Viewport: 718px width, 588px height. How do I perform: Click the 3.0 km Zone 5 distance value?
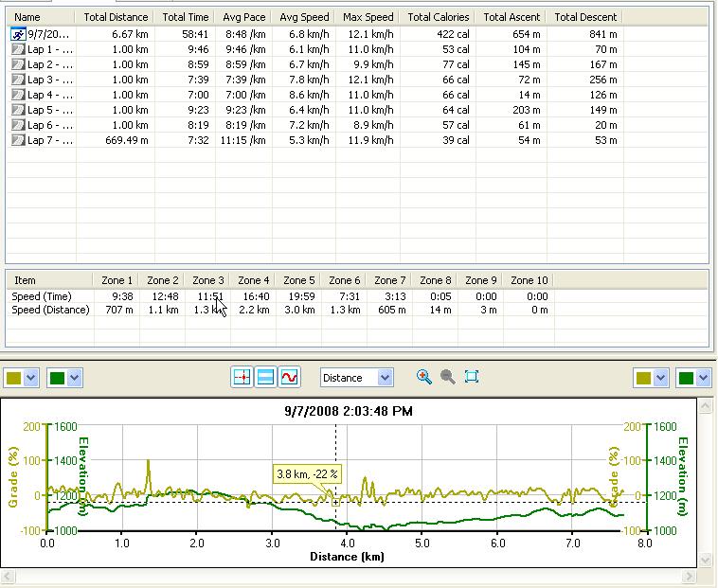coord(299,310)
